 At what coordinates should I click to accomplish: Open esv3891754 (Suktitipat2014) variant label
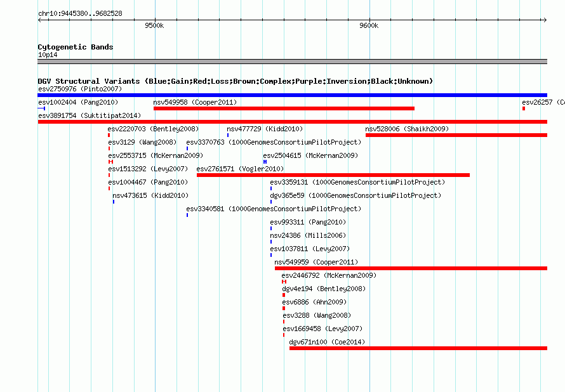tap(90, 115)
